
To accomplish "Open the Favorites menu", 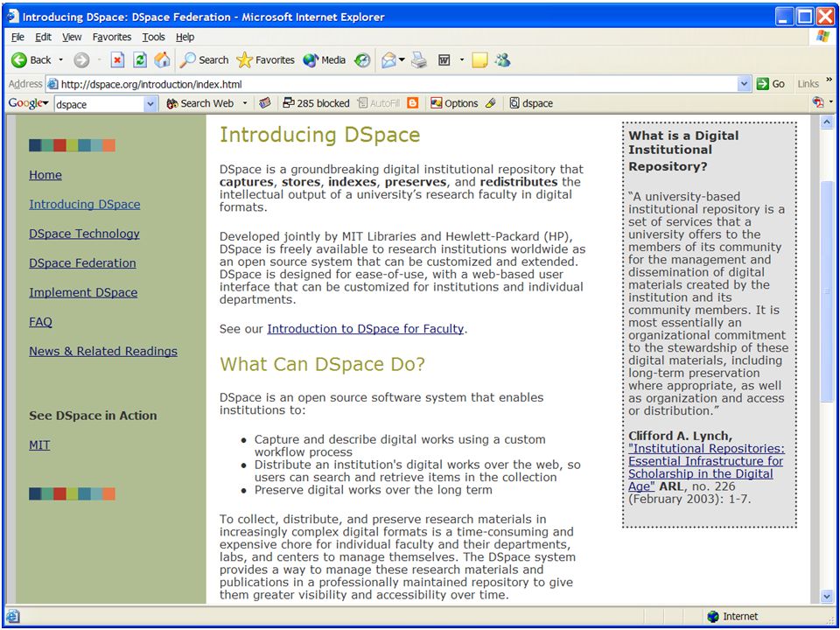I will (x=111, y=37).
